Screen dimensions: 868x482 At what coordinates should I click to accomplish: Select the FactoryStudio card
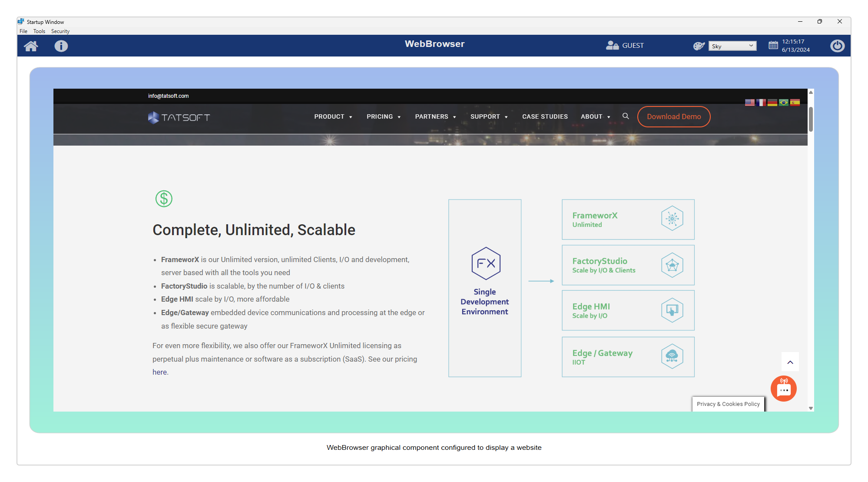tap(628, 265)
